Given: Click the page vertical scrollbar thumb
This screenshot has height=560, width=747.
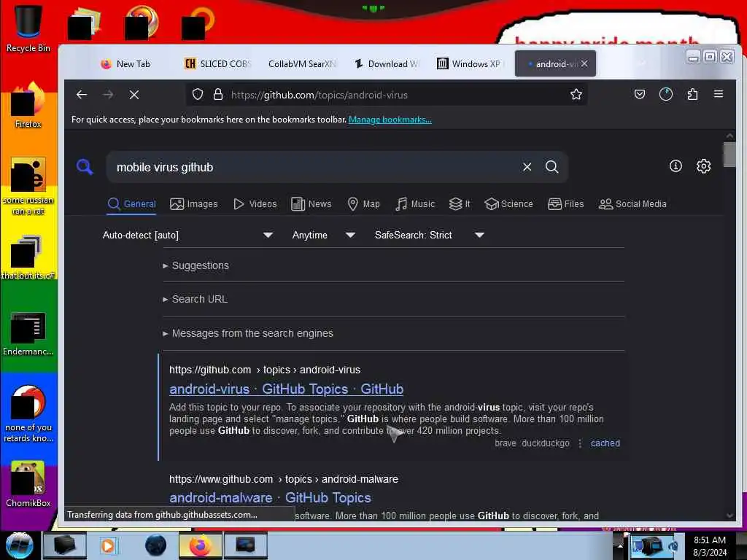Looking at the screenshot, I should (729, 155).
